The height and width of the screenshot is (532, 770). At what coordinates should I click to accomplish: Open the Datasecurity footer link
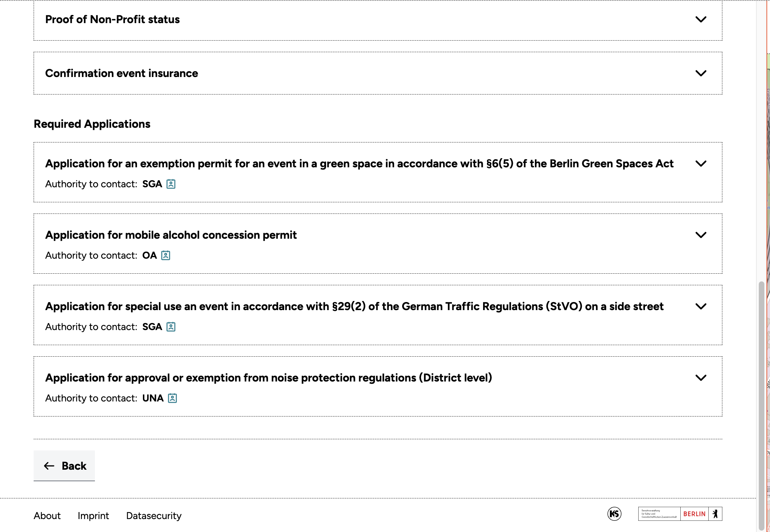[154, 516]
